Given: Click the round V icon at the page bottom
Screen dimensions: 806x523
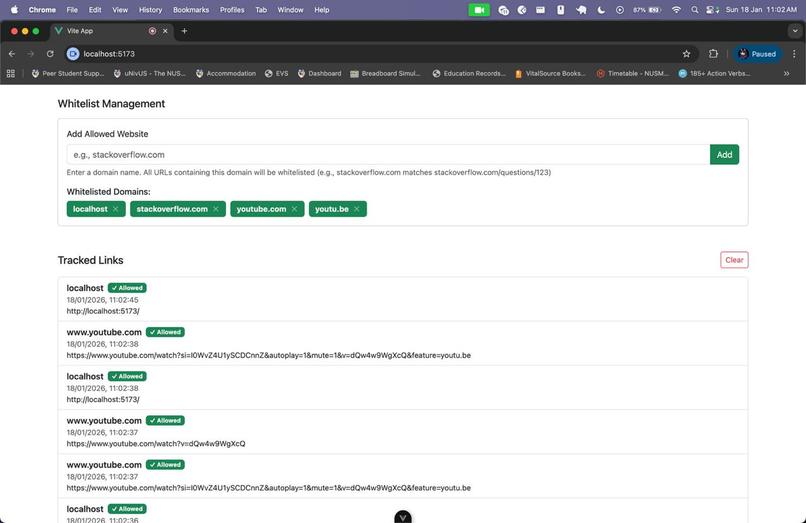Looking at the screenshot, I should [x=403, y=517].
